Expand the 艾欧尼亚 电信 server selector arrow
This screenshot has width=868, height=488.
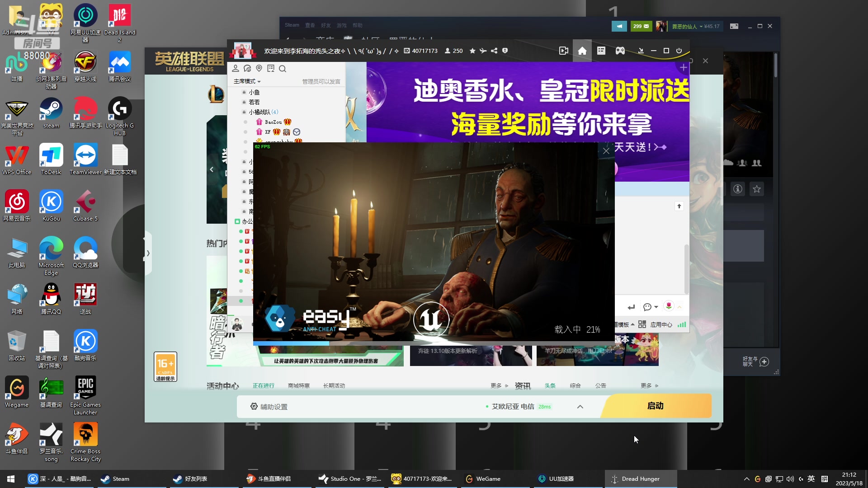(x=580, y=407)
